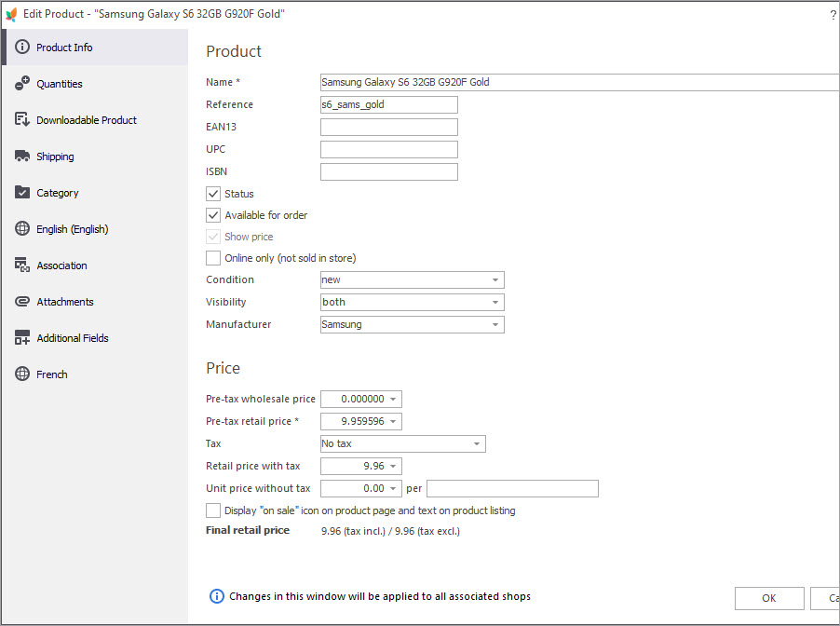Show the Attachments section
Viewport: 840px width, 626px height.
click(95, 302)
